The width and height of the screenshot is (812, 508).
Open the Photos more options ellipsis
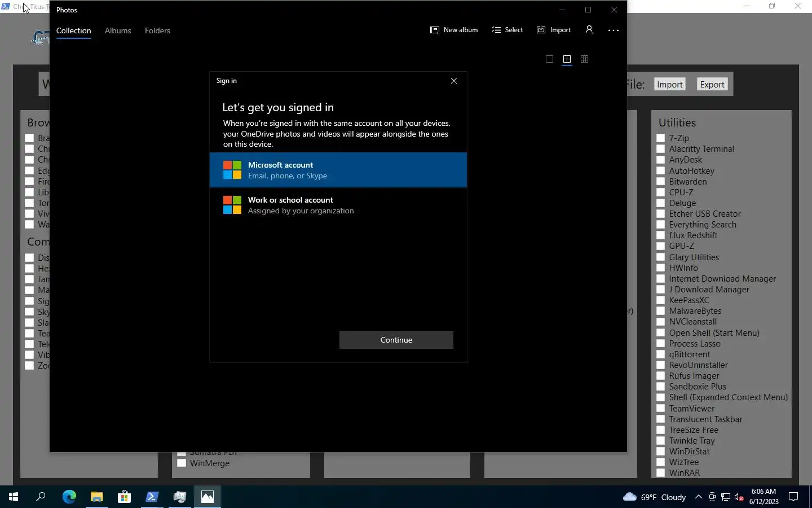614,30
